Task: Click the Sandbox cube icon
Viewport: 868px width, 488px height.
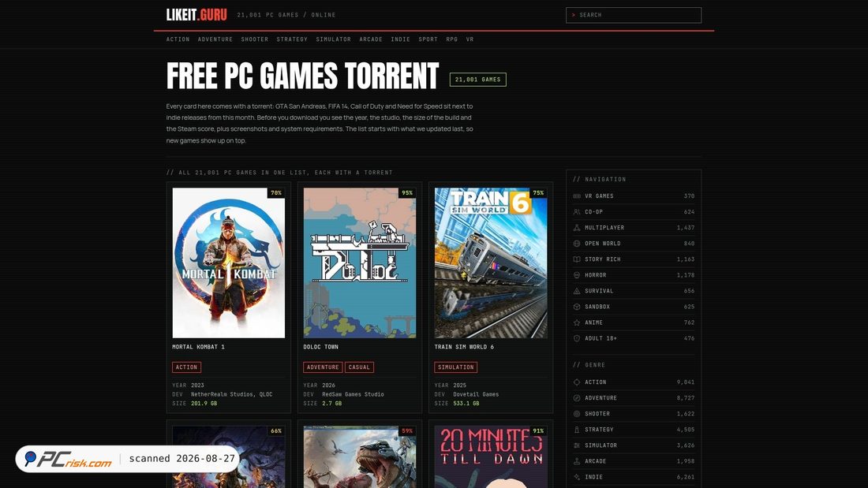Action: 576,307
